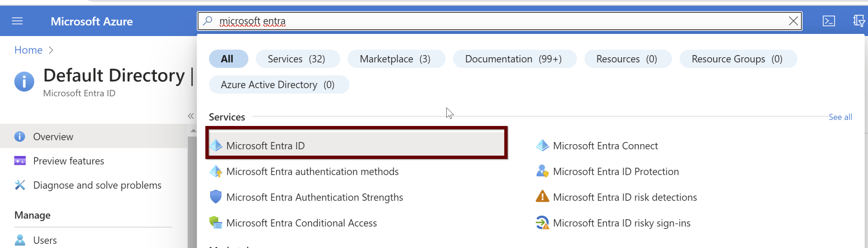Click the Default Directory info icon
Screen dimensions: 868x248
coord(24,81)
